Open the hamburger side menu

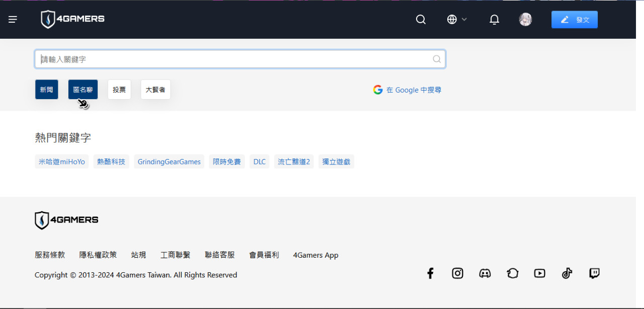(x=13, y=20)
